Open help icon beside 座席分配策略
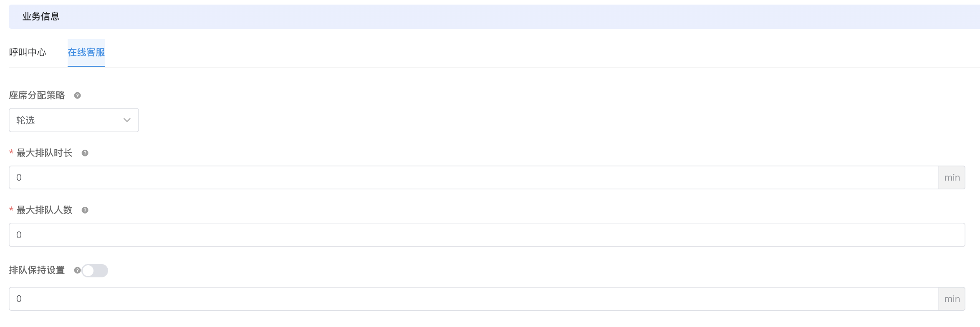 coord(77,96)
